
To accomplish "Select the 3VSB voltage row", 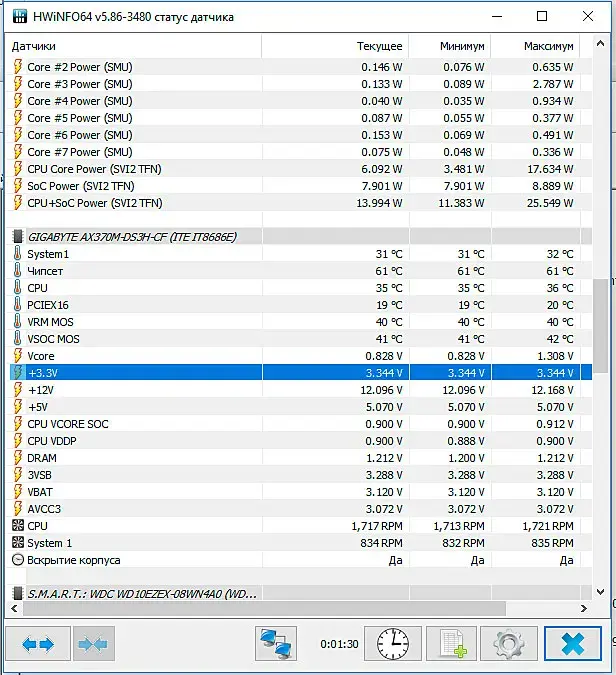I will pyautogui.click(x=299, y=475).
